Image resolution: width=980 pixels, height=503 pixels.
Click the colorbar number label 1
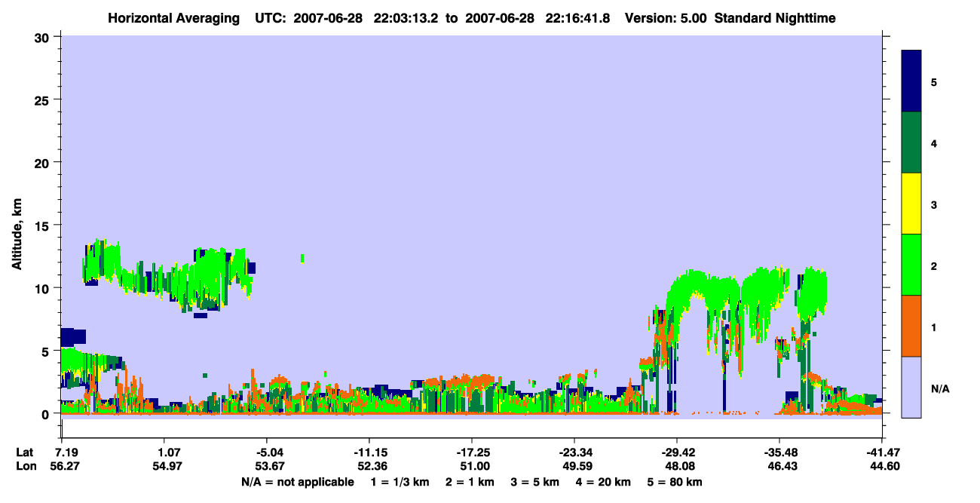click(x=934, y=328)
